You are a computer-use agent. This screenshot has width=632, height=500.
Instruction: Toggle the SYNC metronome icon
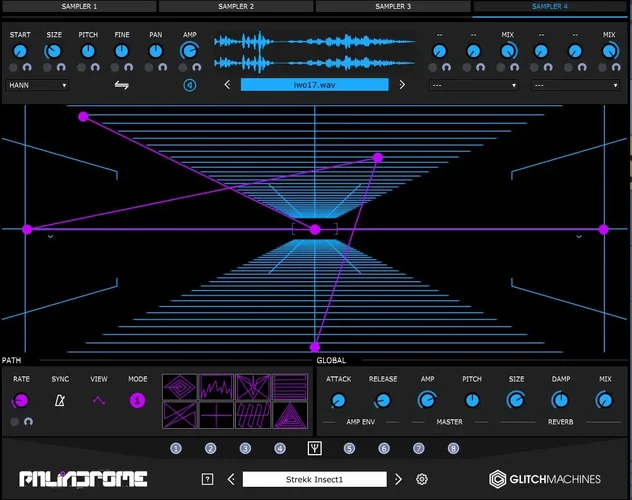tap(60, 400)
